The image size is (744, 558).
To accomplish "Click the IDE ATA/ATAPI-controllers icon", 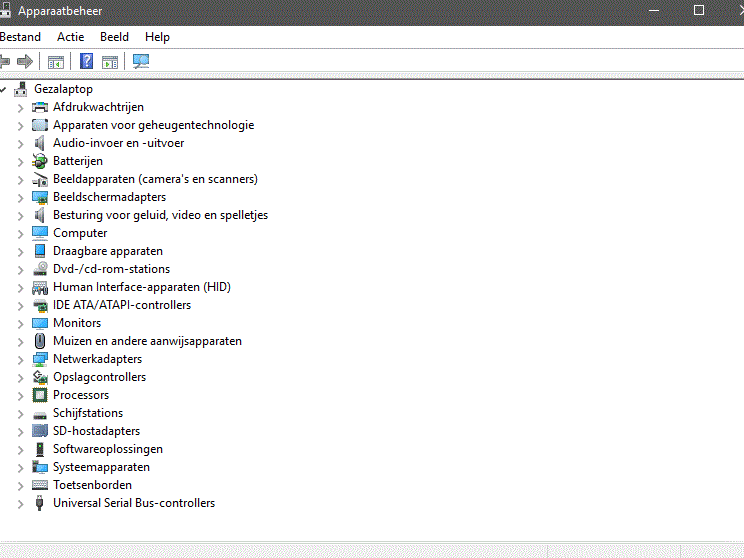I will coord(40,306).
